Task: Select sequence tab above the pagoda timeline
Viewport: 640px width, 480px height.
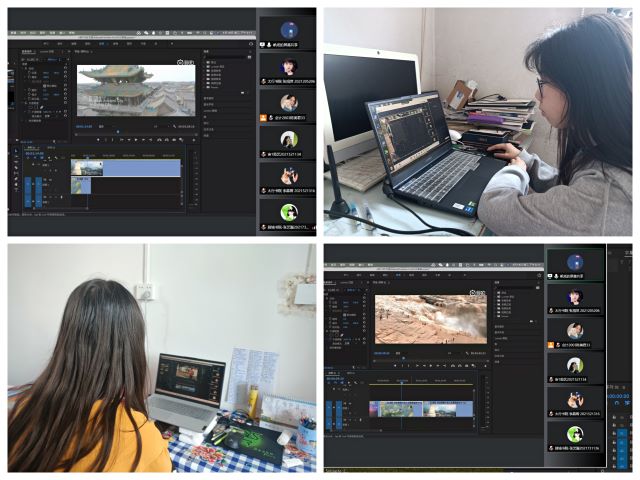Action: 31,147
